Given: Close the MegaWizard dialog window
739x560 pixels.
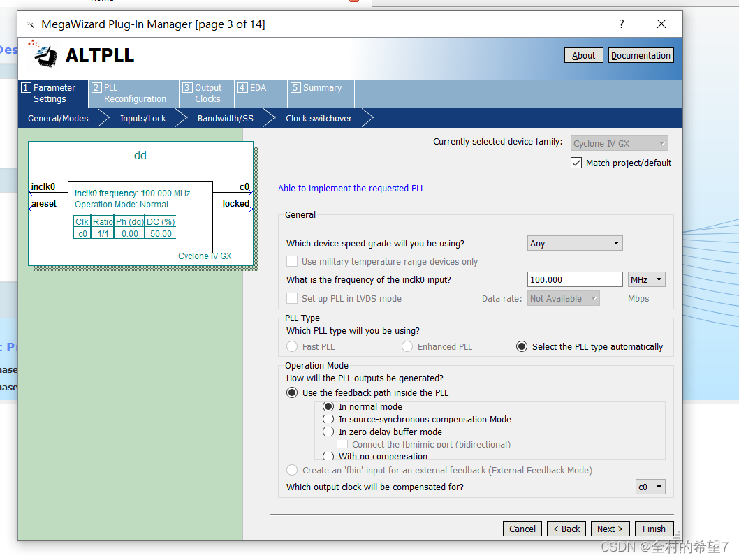Looking at the screenshot, I should (661, 24).
